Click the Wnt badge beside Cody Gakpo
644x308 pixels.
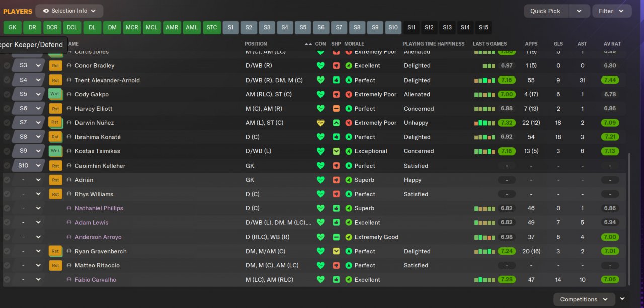[x=55, y=94]
